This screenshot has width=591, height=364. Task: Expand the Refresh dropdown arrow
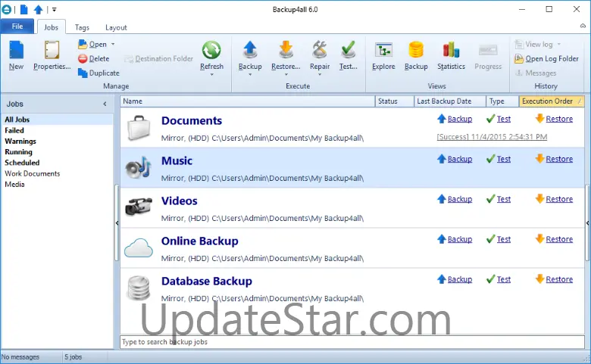[211, 74]
